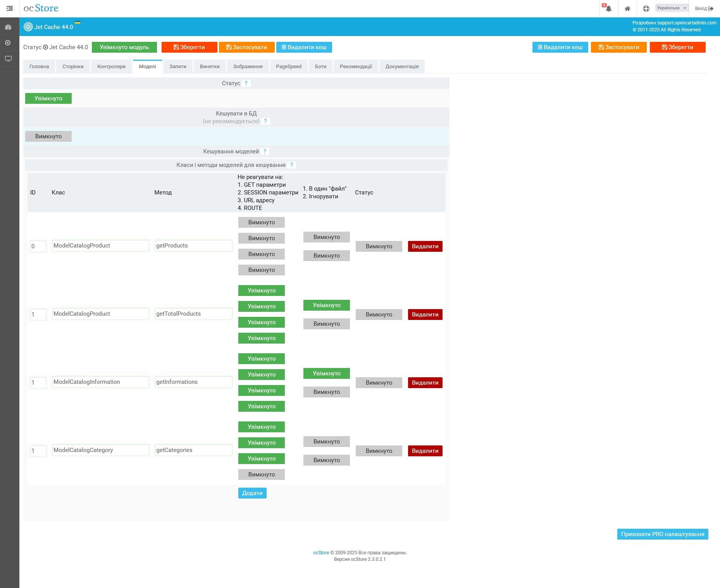
Task: Click Приховати PRO налаштування button
Action: (x=662, y=534)
